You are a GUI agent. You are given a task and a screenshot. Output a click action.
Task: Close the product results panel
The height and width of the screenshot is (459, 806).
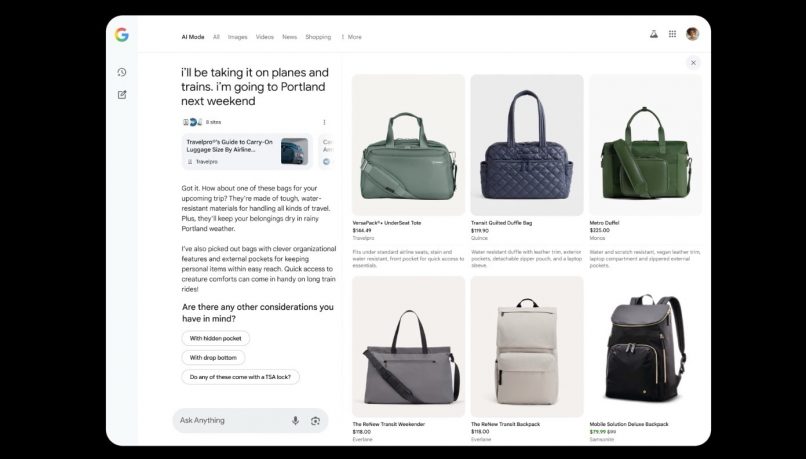[693, 63]
